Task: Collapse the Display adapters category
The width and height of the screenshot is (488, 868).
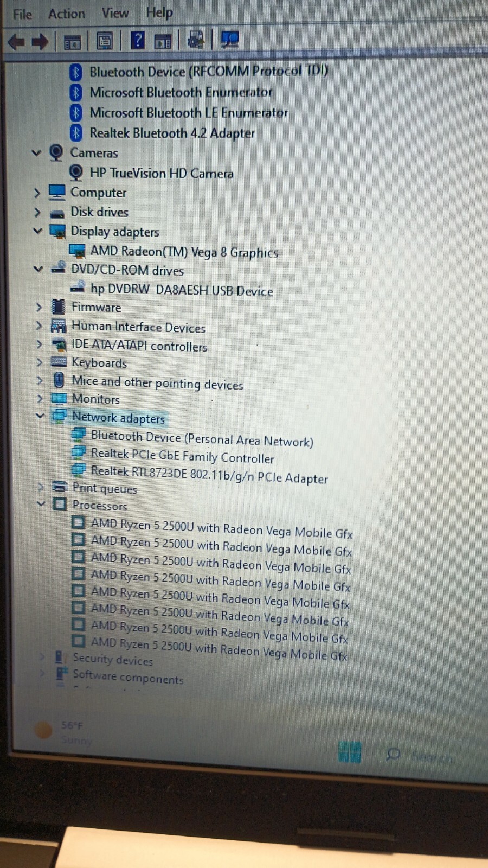Action: coord(37,231)
